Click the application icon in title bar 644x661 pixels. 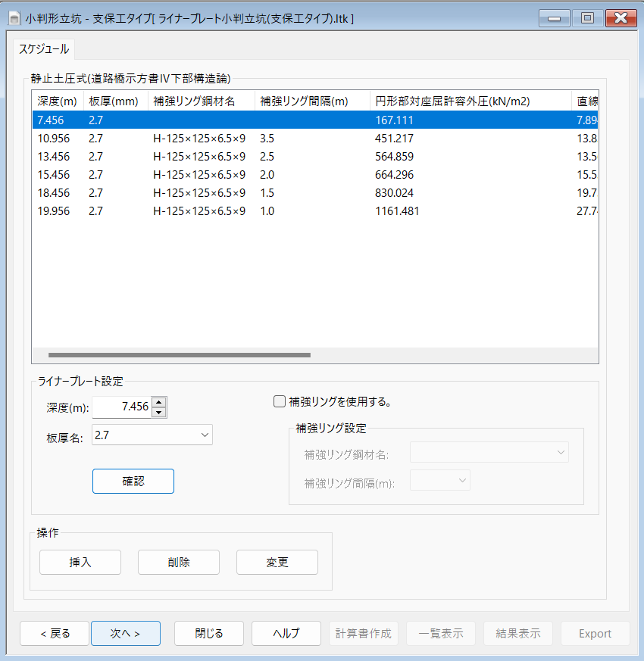[14, 17]
